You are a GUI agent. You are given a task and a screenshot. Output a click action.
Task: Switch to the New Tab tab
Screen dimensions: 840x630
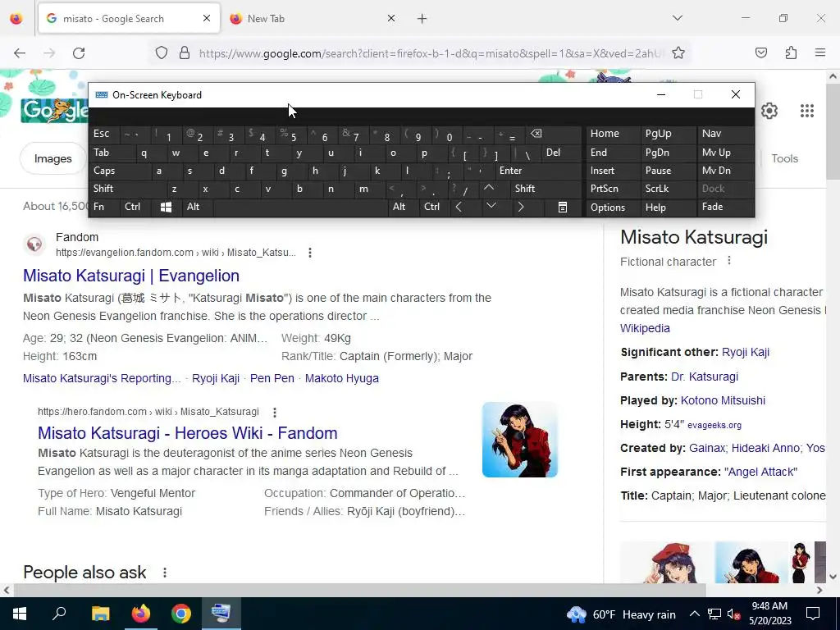tap(313, 18)
